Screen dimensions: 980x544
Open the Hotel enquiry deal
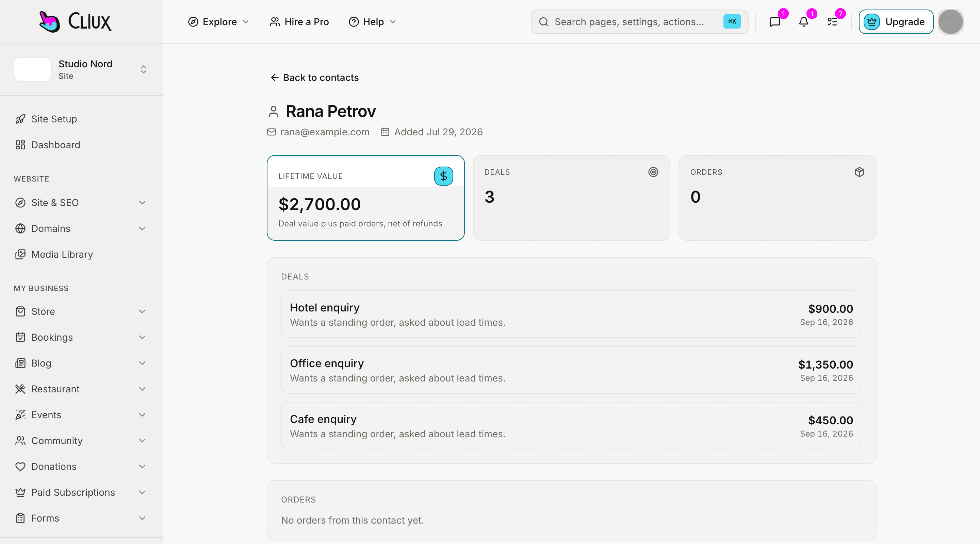571,314
